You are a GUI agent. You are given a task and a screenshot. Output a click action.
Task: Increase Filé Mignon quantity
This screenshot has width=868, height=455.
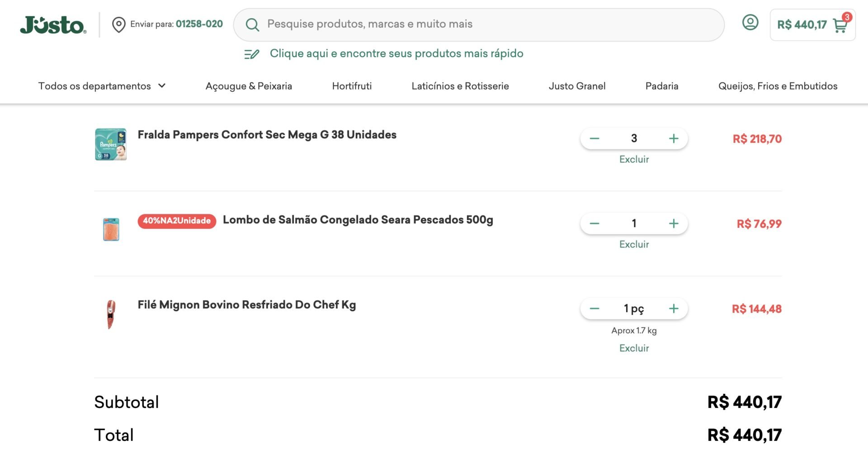pyautogui.click(x=674, y=308)
